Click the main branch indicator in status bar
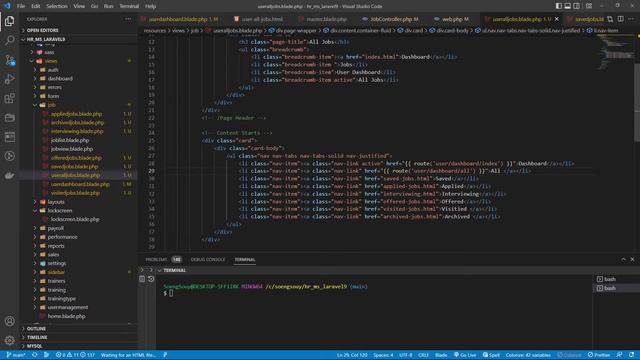Viewport: 640px width, 360px height. (16, 355)
